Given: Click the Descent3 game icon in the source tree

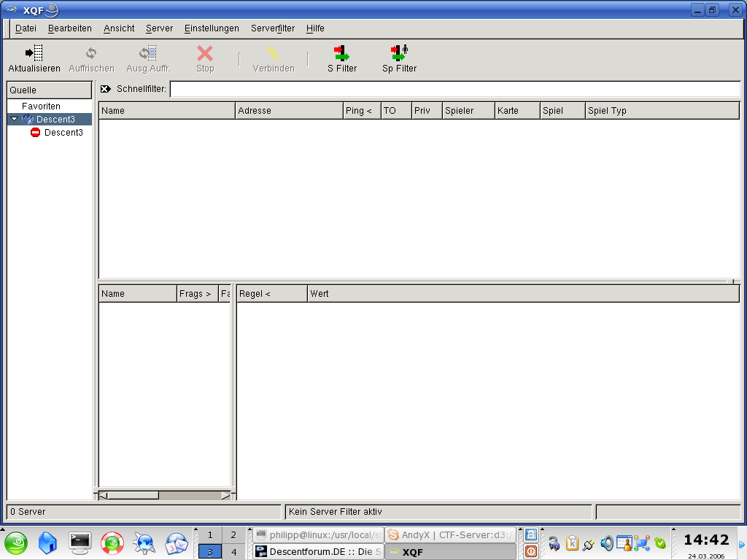Looking at the screenshot, I should click(28, 119).
